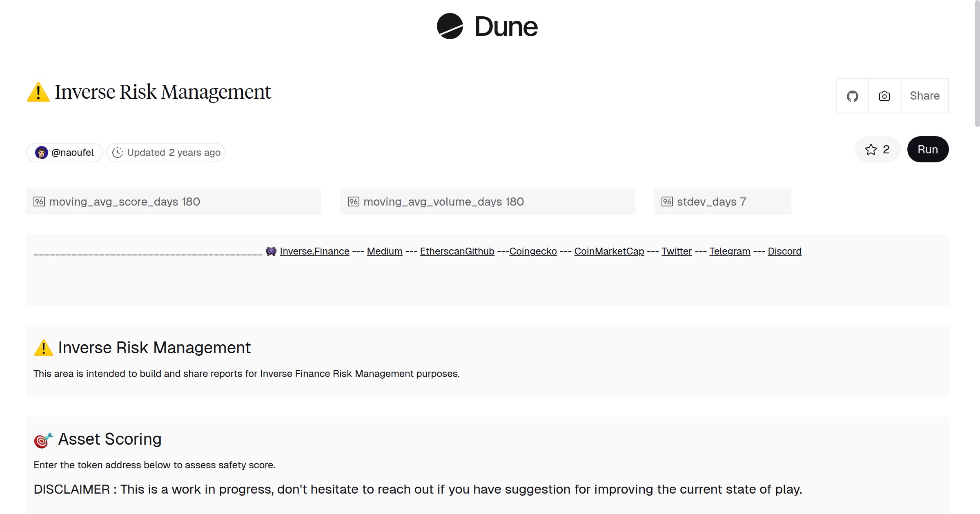The height and width of the screenshot is (514, 980).
Task: Click the stdev_days parameter icon
Action: pyautogui.click(x=667, y=202)
